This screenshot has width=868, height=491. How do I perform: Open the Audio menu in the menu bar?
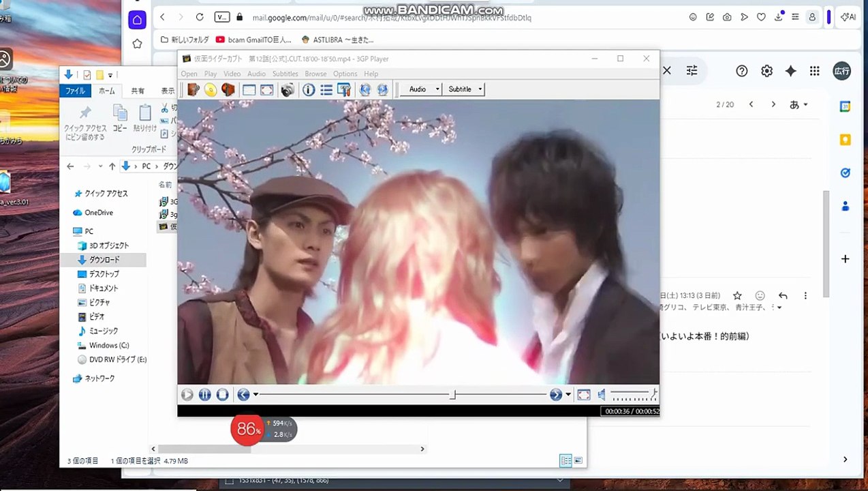[256, 74]
